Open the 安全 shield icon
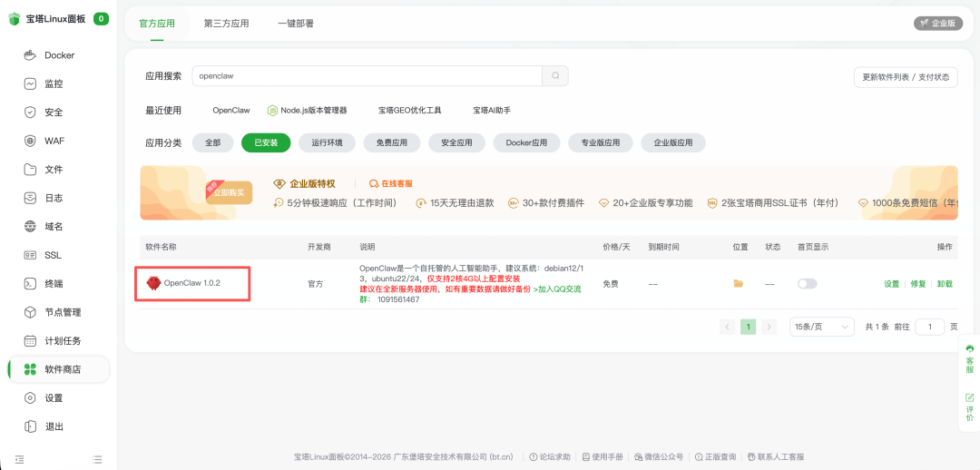Screen dimensions: 980x470 tap(30, 113)
